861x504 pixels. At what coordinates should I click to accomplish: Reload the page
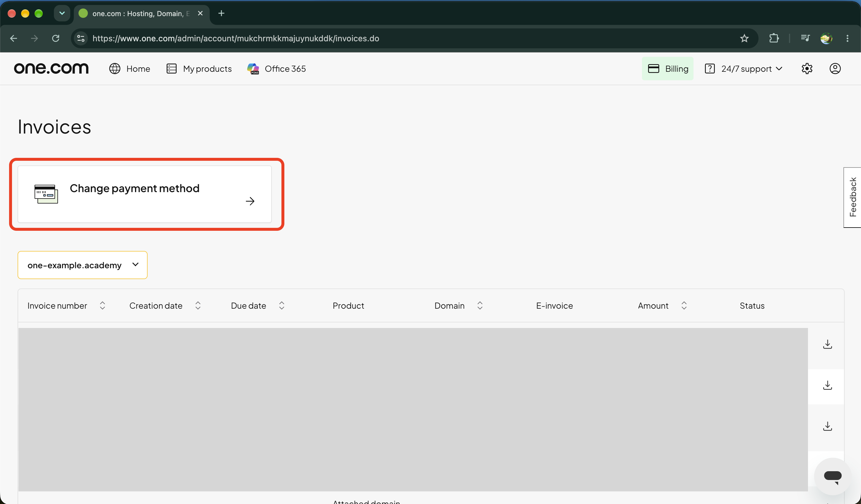tap(56, 38)
